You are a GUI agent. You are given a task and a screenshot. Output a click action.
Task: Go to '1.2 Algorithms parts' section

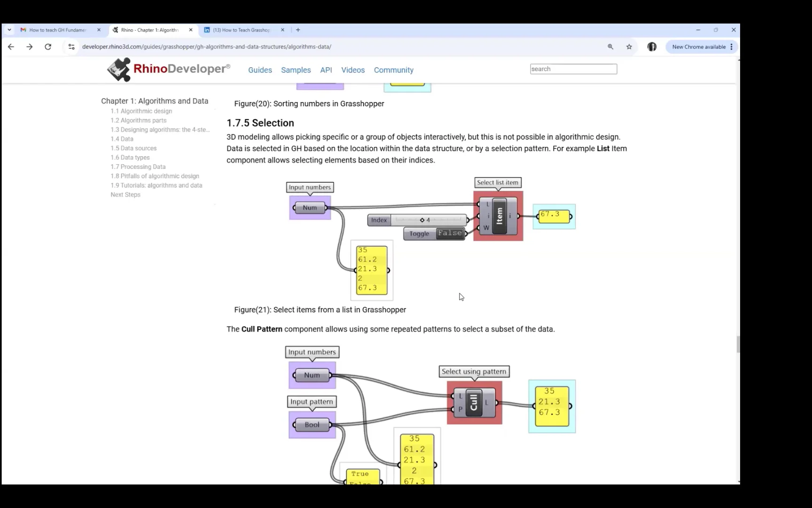coord(139,120)
